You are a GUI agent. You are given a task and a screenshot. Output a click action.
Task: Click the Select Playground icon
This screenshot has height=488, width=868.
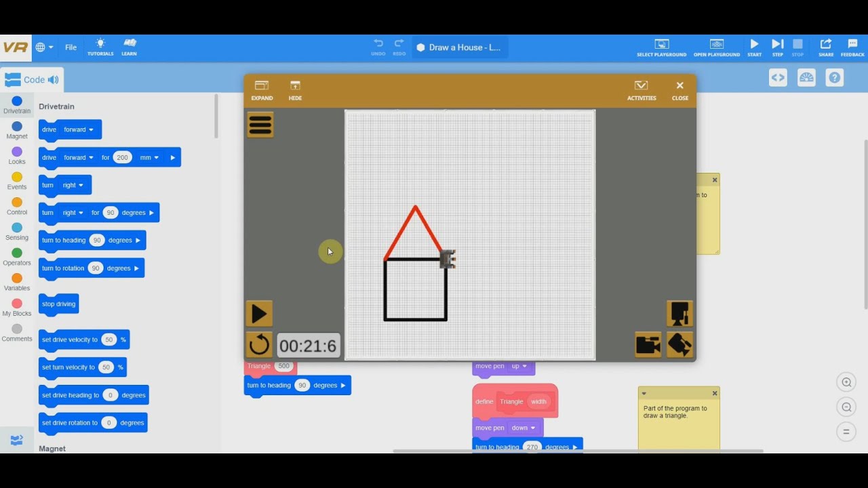pos(662,47)
